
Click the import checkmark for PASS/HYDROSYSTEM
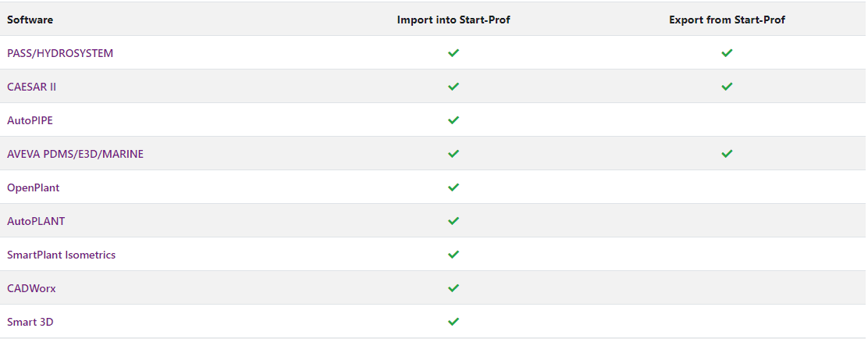(x=454, y=53)
